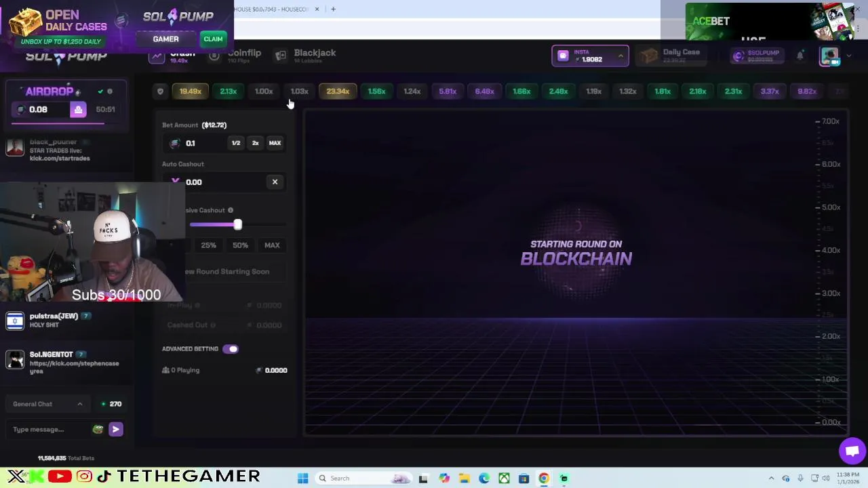The image size is (868, 488).
Task: Expand the profile menu chevron
Action: click(x=848, y=56)
